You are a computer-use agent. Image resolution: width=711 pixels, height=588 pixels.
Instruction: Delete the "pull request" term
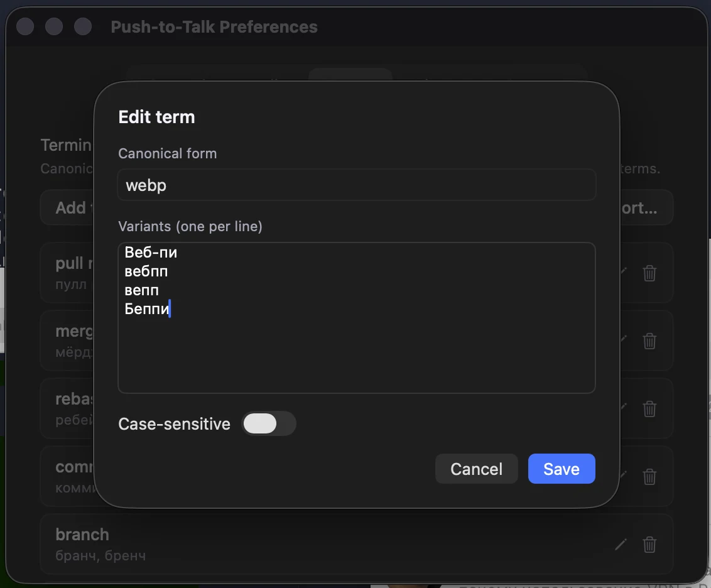649,273
